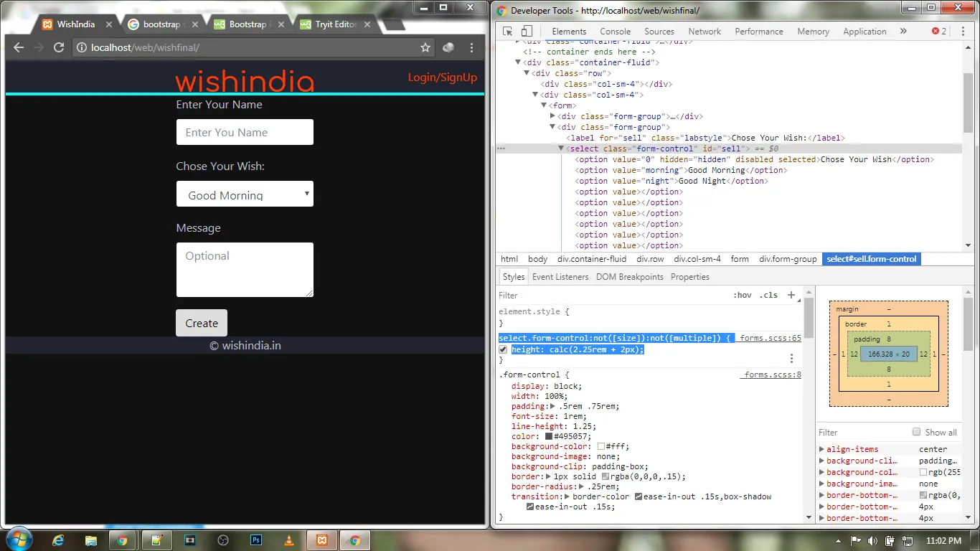Switch to the Event Listeners pane
Viewport: 980px width, 551px height.
(560, 277)
